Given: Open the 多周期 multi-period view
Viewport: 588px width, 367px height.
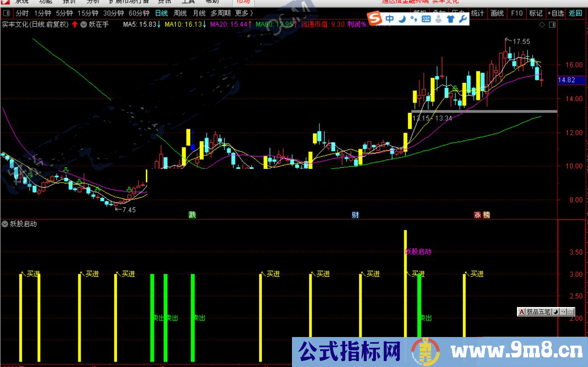Looking at the screenshot, I should pyautogui.click(x=221, y=13).
